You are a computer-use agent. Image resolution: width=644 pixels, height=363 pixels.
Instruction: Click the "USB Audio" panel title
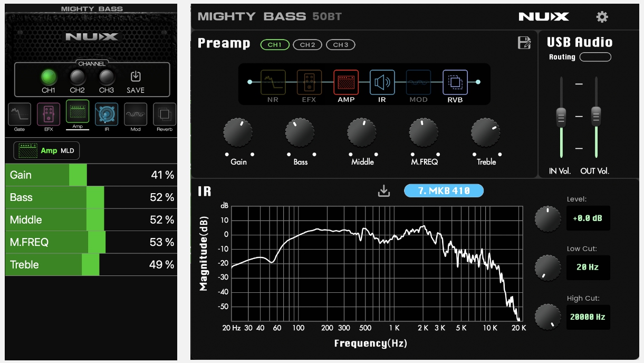pyautogui.click(x=580, y=42)
